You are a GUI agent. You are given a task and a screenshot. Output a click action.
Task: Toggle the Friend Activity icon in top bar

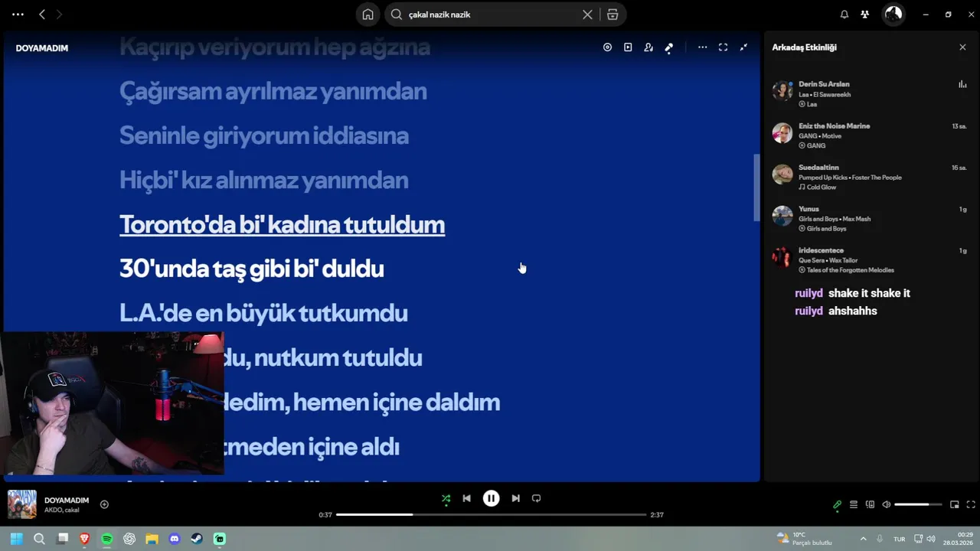(864, 15)
